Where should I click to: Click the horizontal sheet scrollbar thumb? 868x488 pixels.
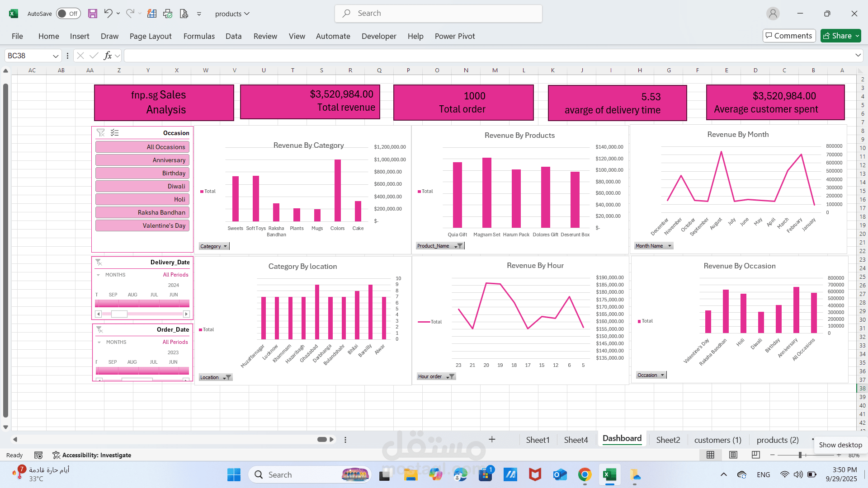coord(322,439)
